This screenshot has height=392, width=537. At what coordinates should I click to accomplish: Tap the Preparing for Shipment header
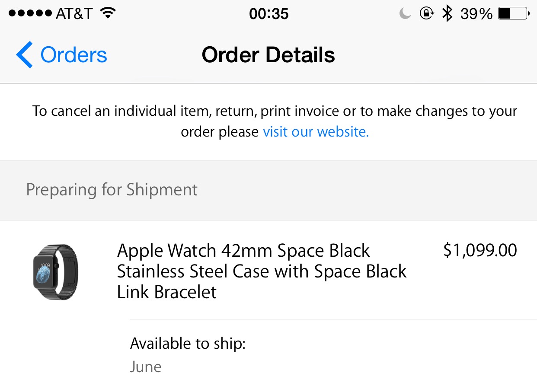(112, 190)
